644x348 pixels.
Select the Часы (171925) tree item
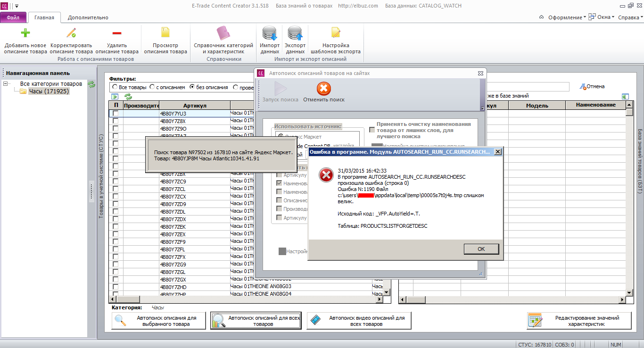pyautogui.click(x=49, y=91)
